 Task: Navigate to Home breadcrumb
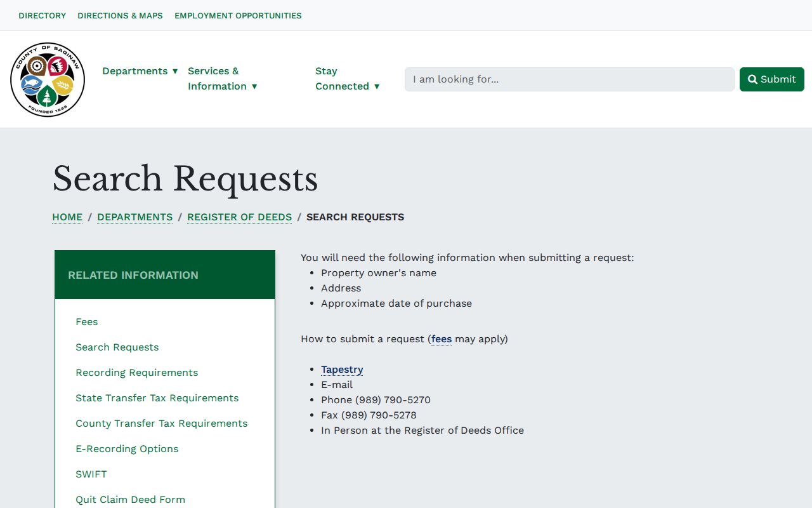click(x=67, y=217)
